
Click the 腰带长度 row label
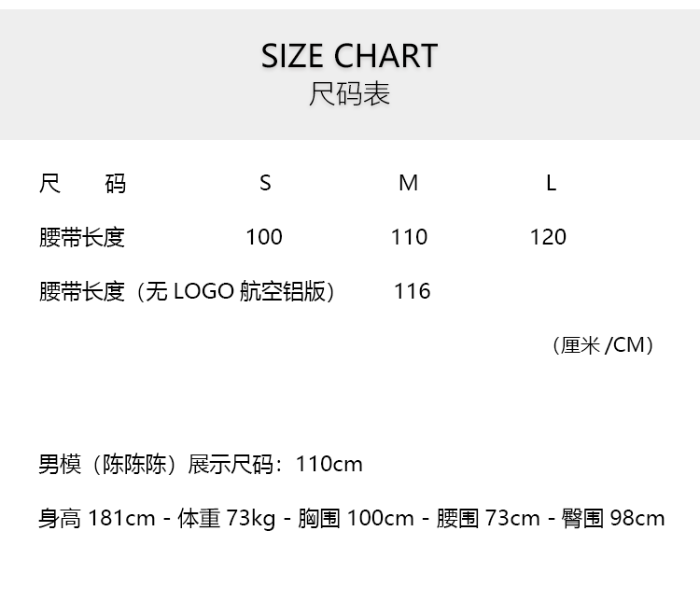pyautogui.click(x=82, y=237)
